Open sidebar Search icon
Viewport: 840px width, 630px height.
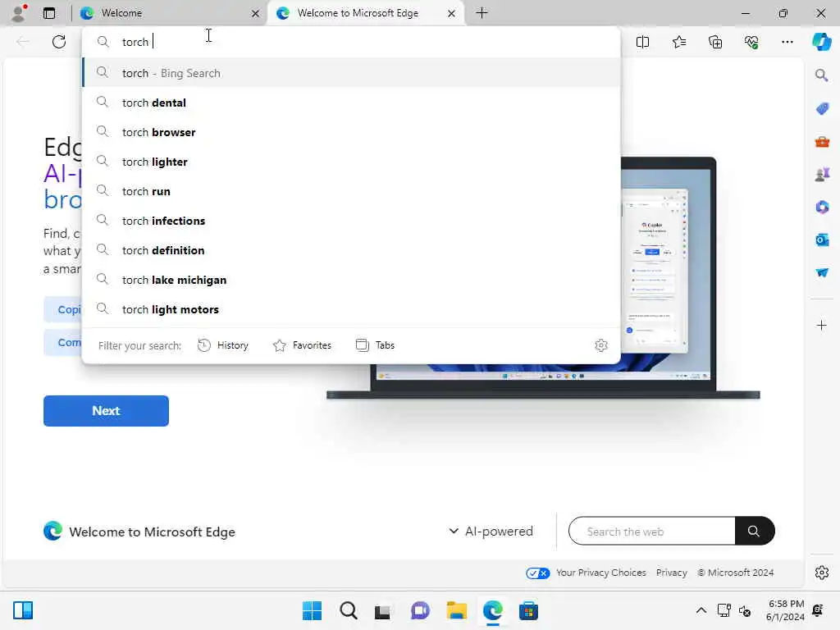(821, 75)
